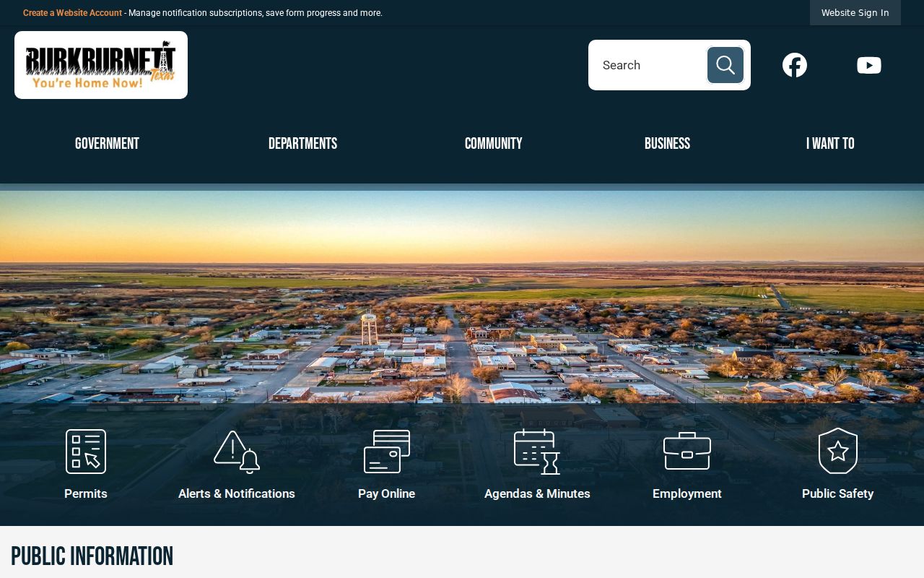The width and height of the screenshot is (924, 578).
Task: Open the Facebook page icon
Action: (795, 65)
